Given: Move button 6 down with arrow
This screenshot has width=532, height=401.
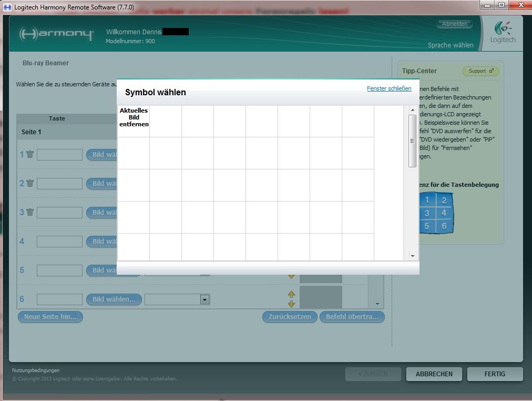Looking at the screenshot, I should coord(291,304).
